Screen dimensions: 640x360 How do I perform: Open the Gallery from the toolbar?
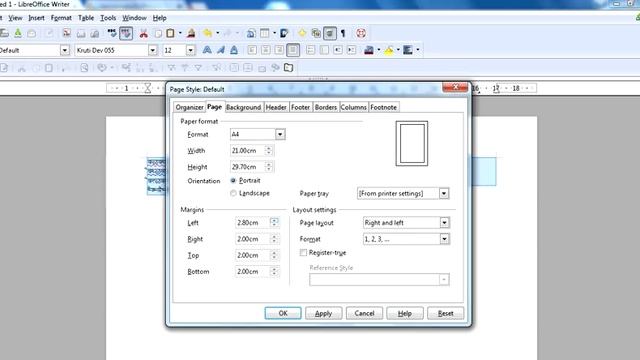pos(316,33)
